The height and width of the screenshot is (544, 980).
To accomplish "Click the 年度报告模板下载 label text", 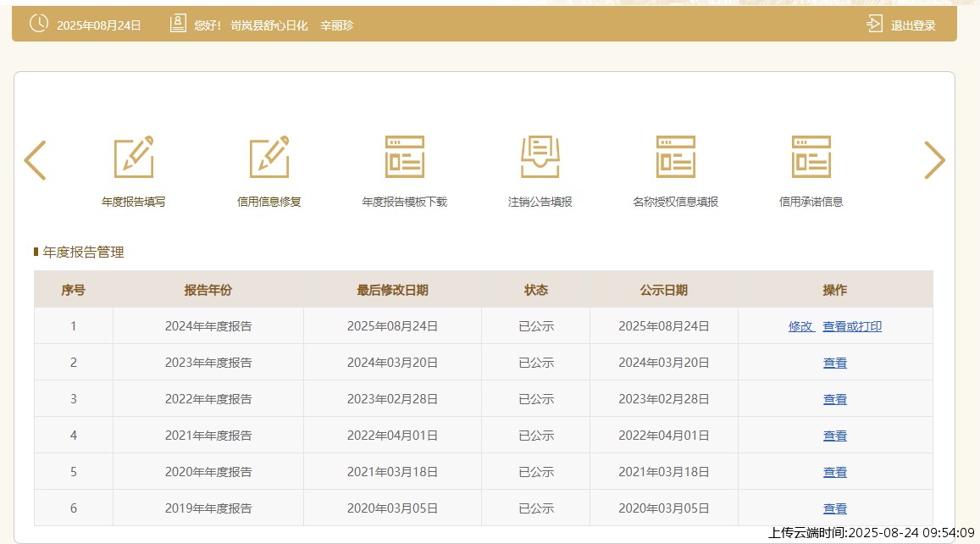I will [x=404, y=202].
